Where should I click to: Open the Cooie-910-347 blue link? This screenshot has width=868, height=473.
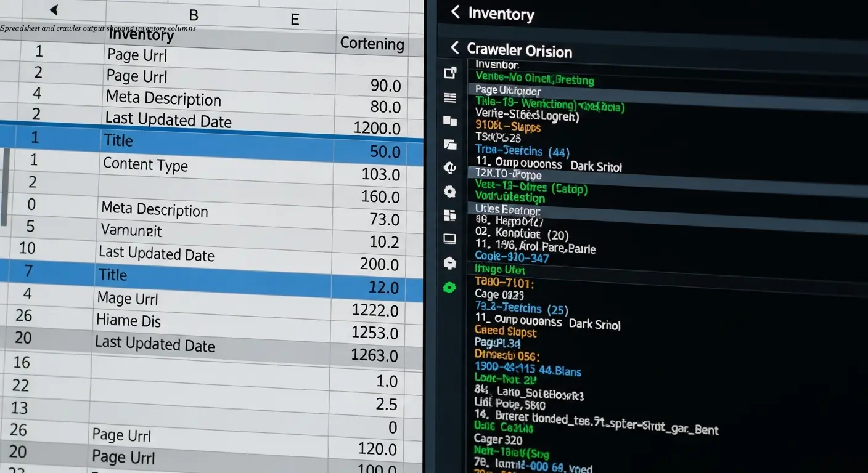512,257
